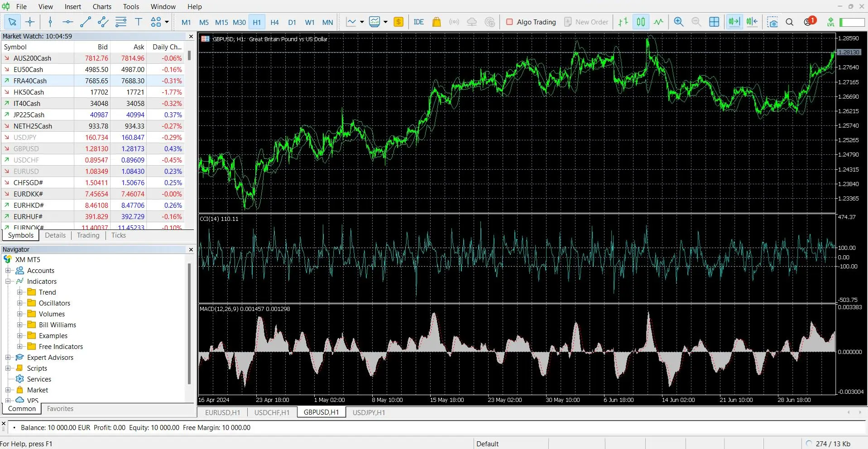Image resolution: width=868 pixels, height=449 pixels.
Task: Select the Fibonacci retracement tool
Action: (121, 22)
